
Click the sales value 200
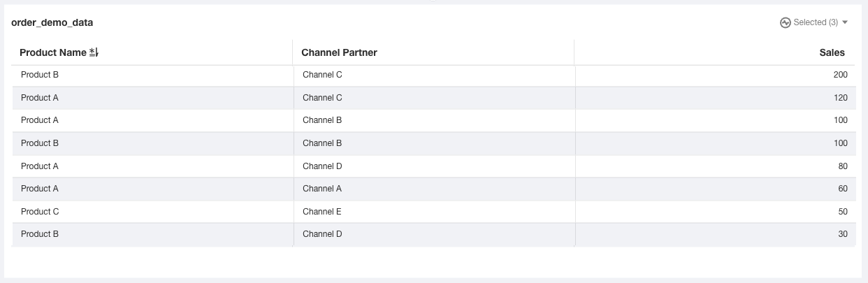[840, 75]
